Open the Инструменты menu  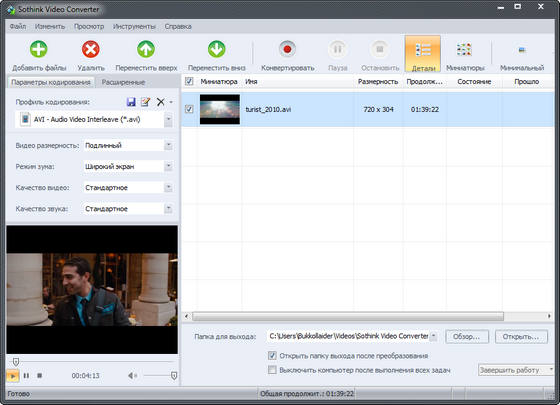(134, 26)
